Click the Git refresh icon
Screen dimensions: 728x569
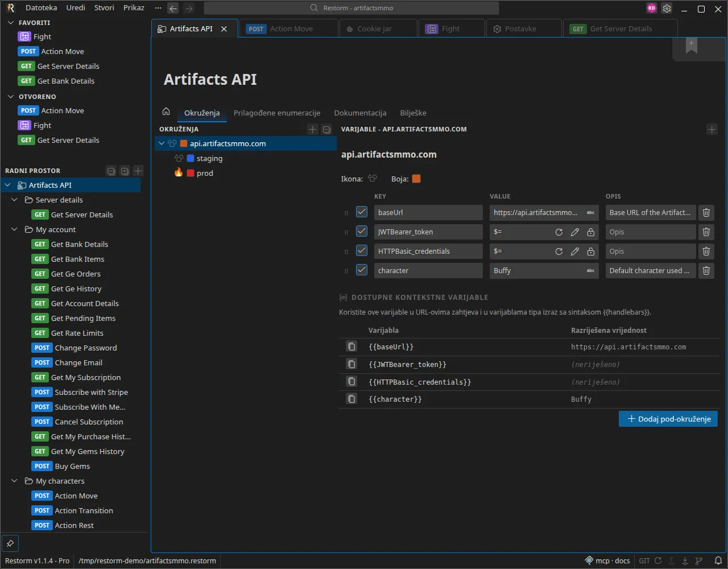(658, 560)
